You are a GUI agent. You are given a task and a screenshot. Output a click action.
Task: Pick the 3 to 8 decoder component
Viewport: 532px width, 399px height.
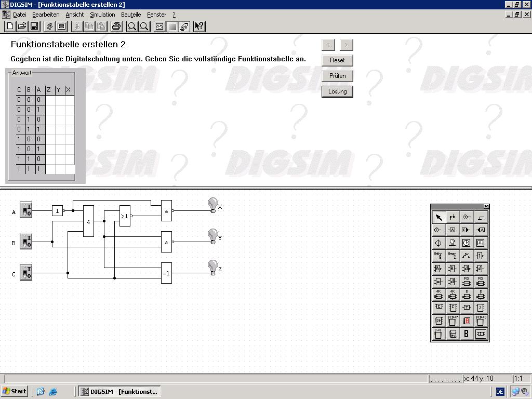(438, 334)
